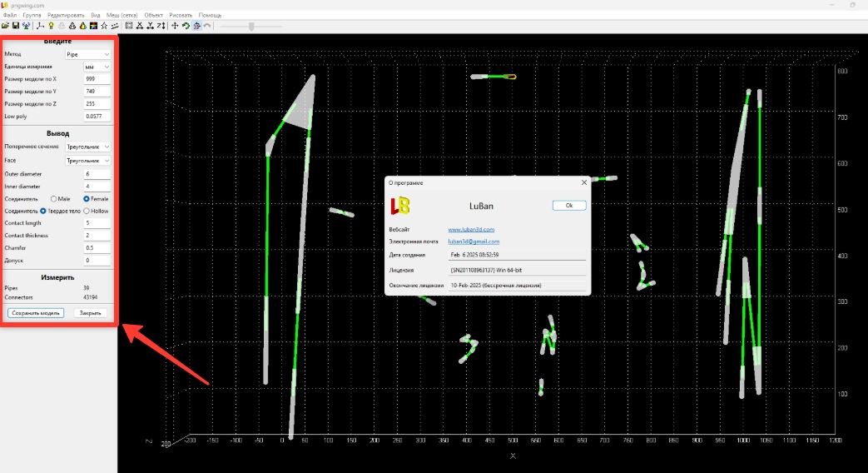This screenshot has width=868, height=473.
Task: Click the star shape toolbar icon
Action: point(104,26)
